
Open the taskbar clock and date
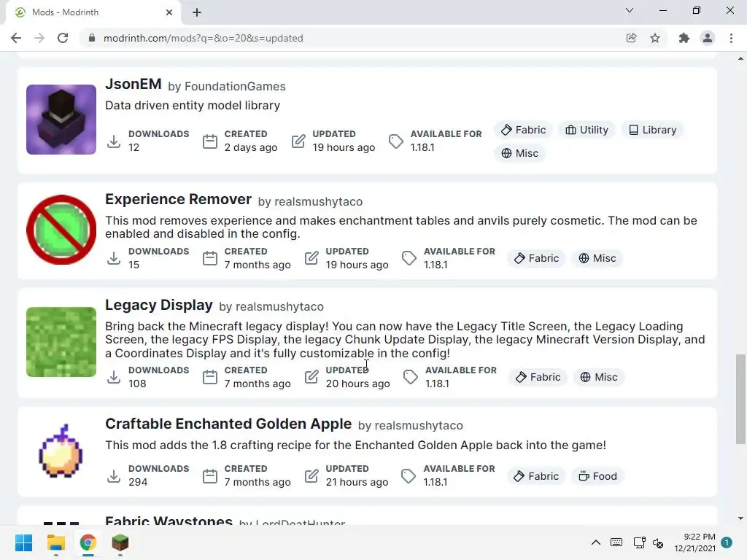[x=695, y=542]
